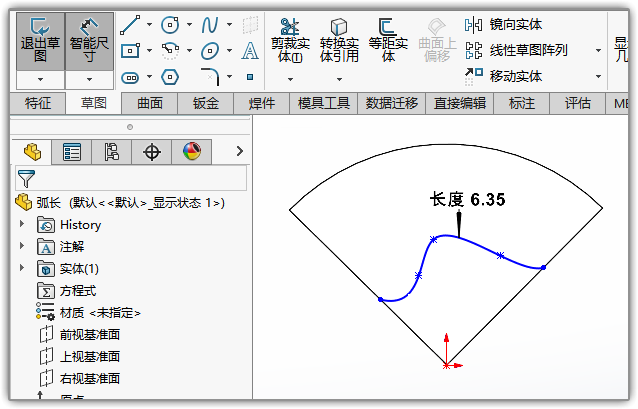Open dropdown under Trim Entities

[x=291, y=79]
